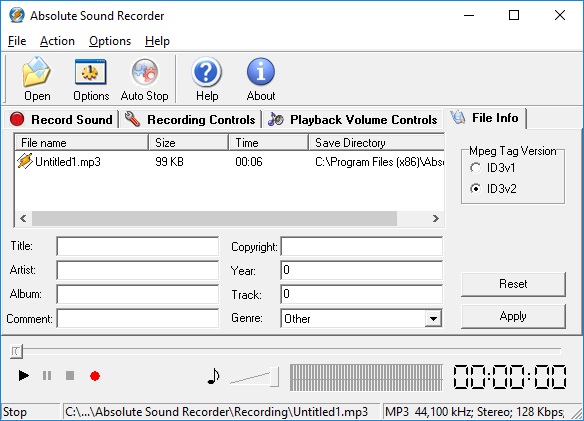Click the audio level meter
This screenshot has width=584, height=421.
(366, 377)
